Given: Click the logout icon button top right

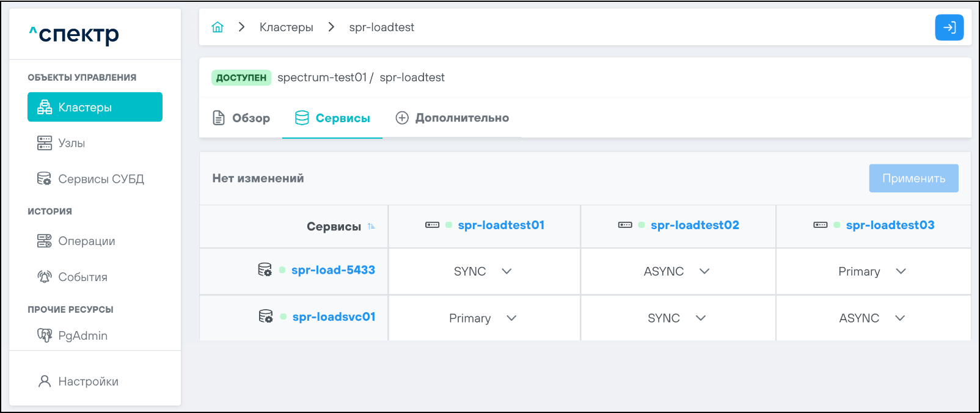Looking at the screenshot, I should point(949,27).
